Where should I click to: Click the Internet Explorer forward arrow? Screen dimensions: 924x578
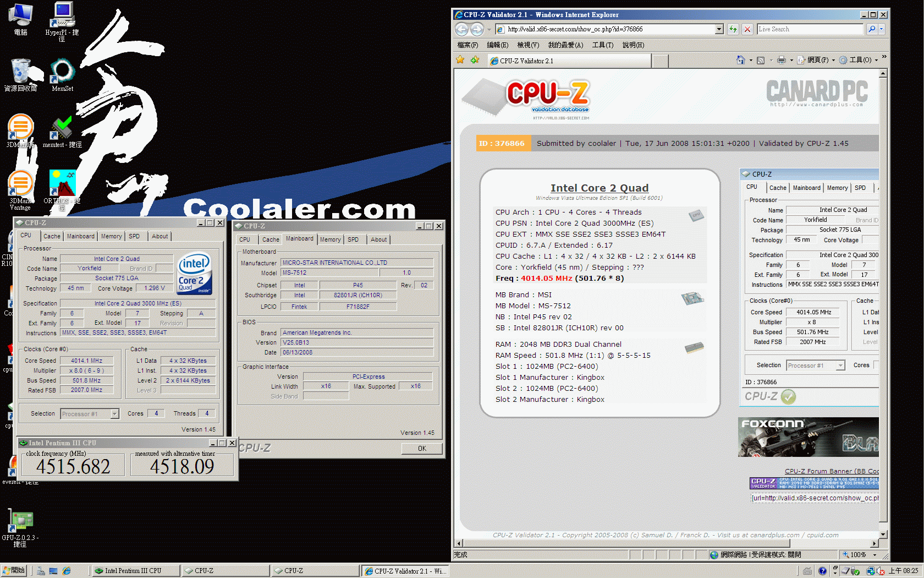point(477,29)
